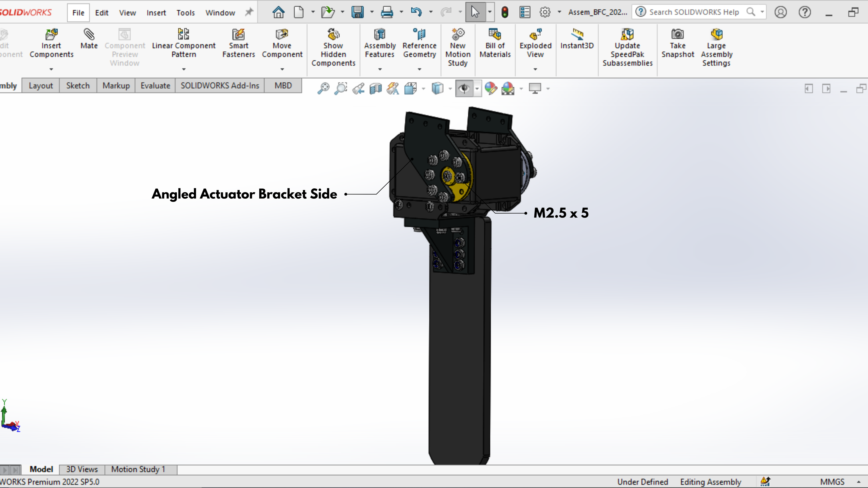868x488 pixels.
Task: Switch to the Evaluate tab
Action: pyautogui.click(x=155, y=86)
